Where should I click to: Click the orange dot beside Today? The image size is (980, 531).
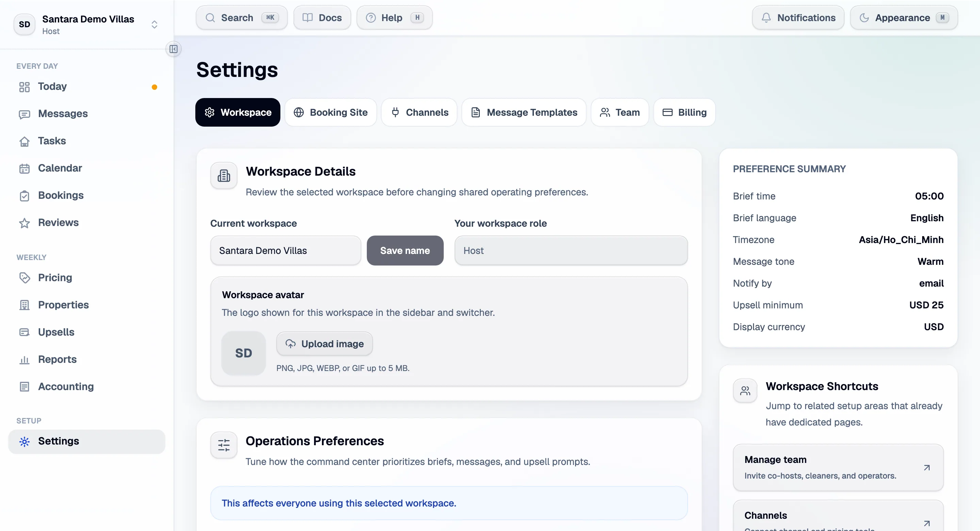154,87
